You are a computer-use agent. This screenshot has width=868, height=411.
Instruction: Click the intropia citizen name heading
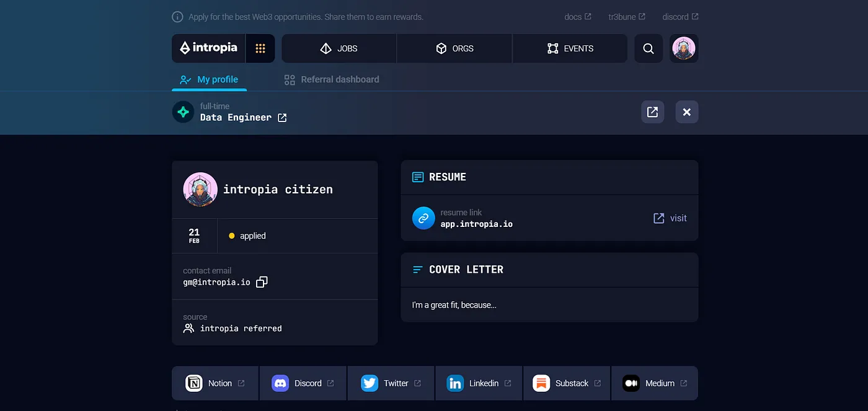(x=278, y=190)
